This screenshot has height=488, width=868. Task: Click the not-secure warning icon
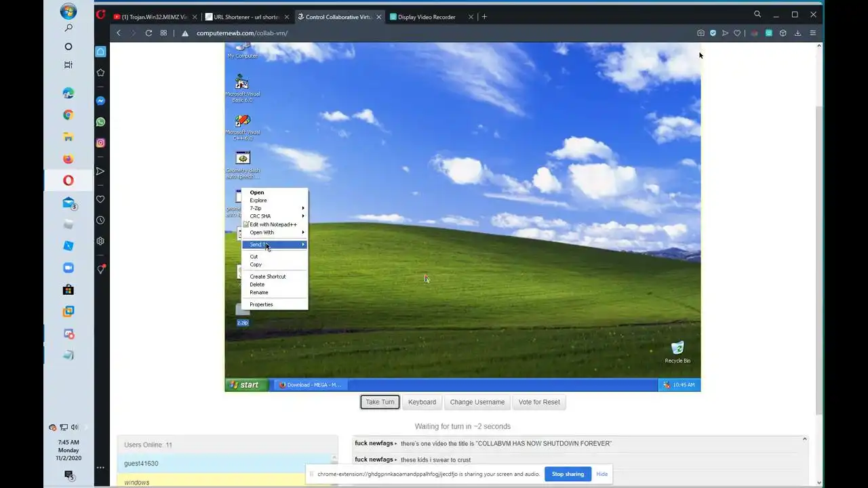[x=184, y=33]
